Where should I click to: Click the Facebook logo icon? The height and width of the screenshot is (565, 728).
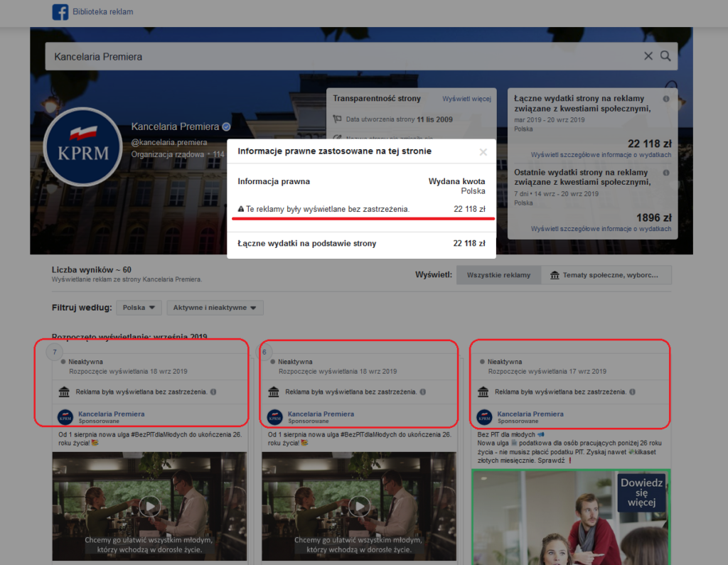tap(60, 12)
